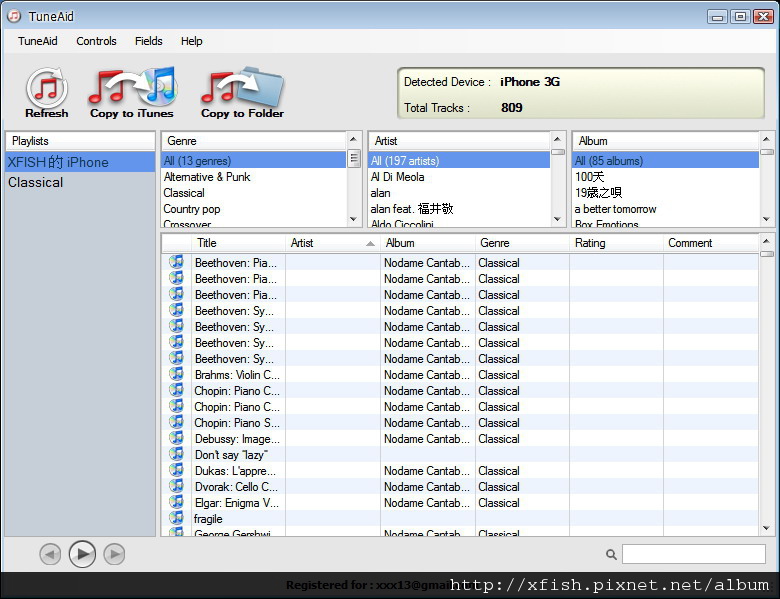This screenshot has height=599, width=780.
Task: Open the TuneAid menu
Action: click(x=38, y=41)
